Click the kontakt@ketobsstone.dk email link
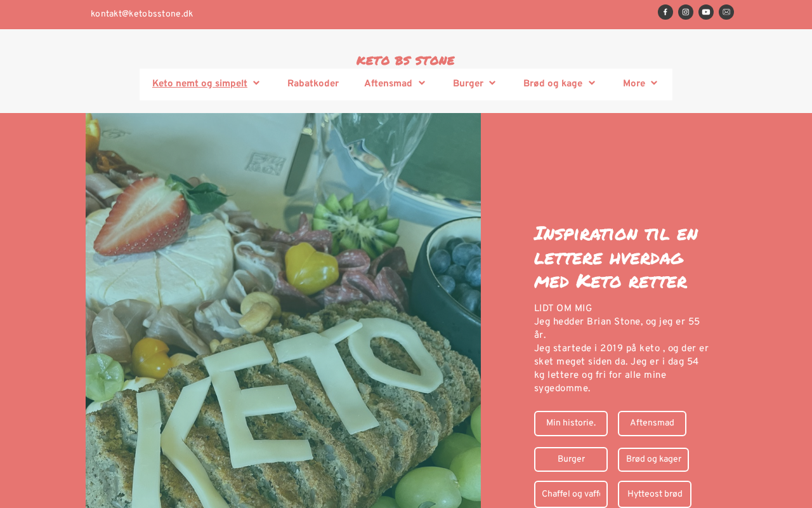The width and height of the screenshot is (812, 508). click(x=141, y=14)
